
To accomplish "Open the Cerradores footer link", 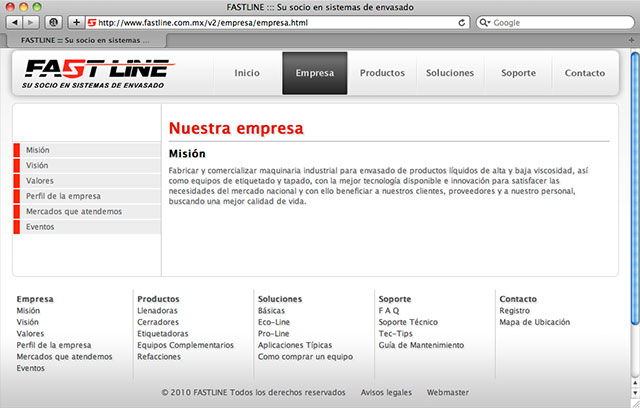I will pos(158,322).
